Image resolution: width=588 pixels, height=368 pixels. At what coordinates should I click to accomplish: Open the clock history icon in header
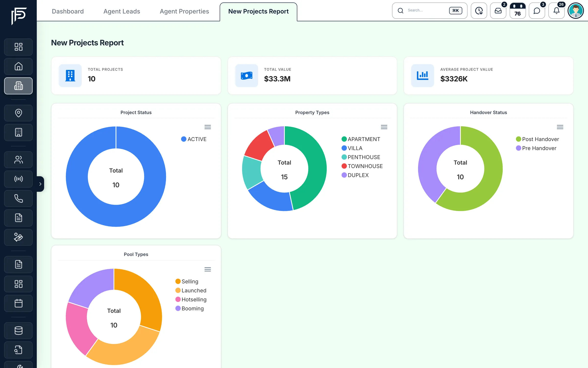pos(479,11)
